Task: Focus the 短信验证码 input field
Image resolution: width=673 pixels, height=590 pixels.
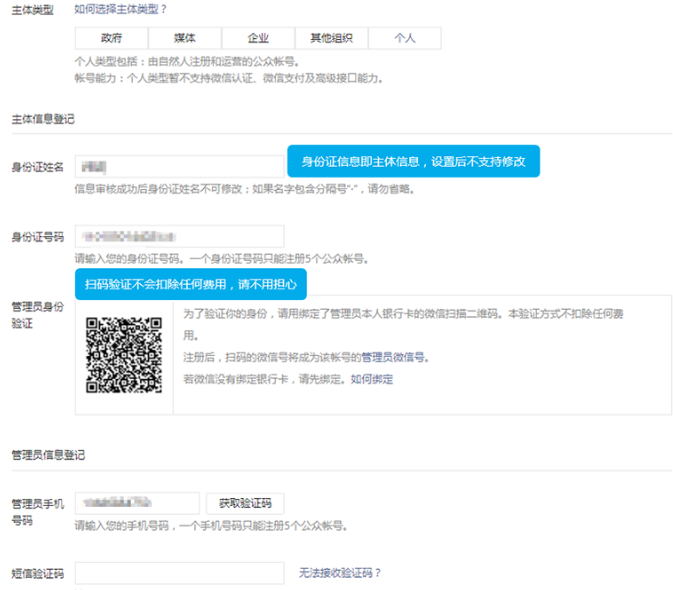Action: point(180,573)
